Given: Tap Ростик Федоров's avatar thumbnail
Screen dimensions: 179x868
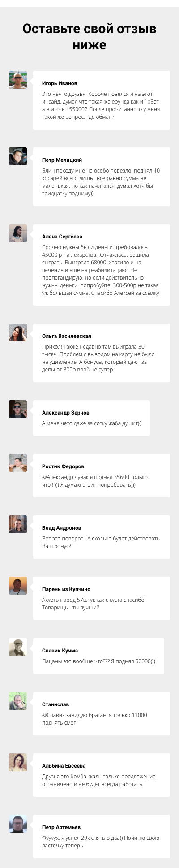Looking at the screenshot, I should [18, 462].
